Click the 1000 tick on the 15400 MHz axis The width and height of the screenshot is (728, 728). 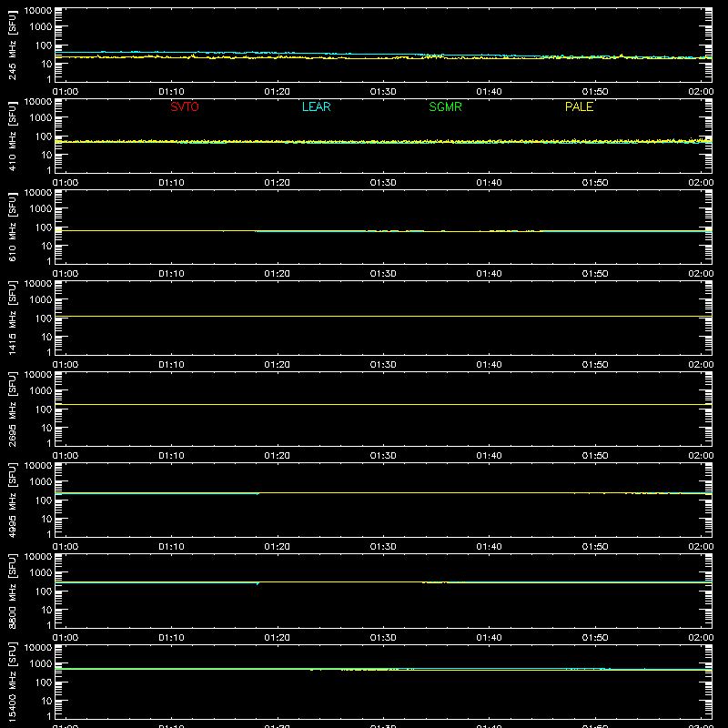coord(41,664)
